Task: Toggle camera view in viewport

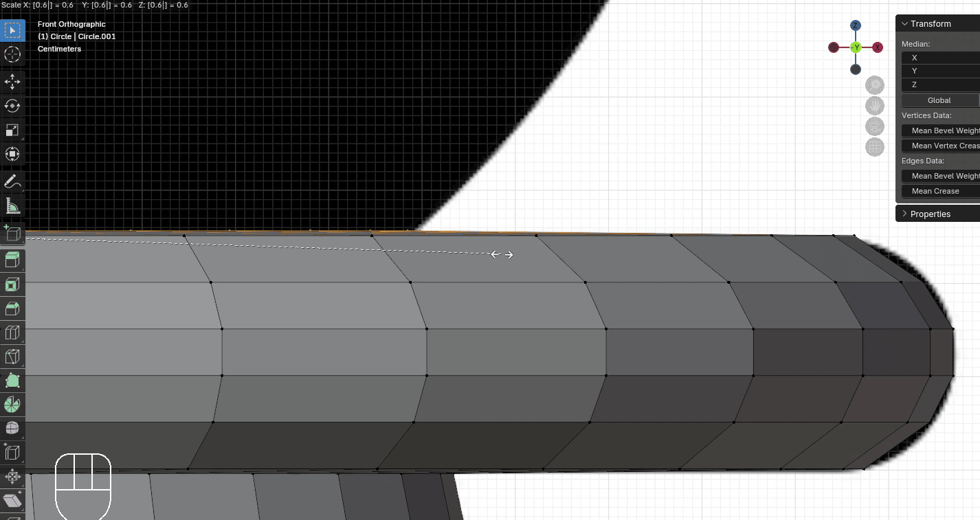Action: (x=875, y=126)
